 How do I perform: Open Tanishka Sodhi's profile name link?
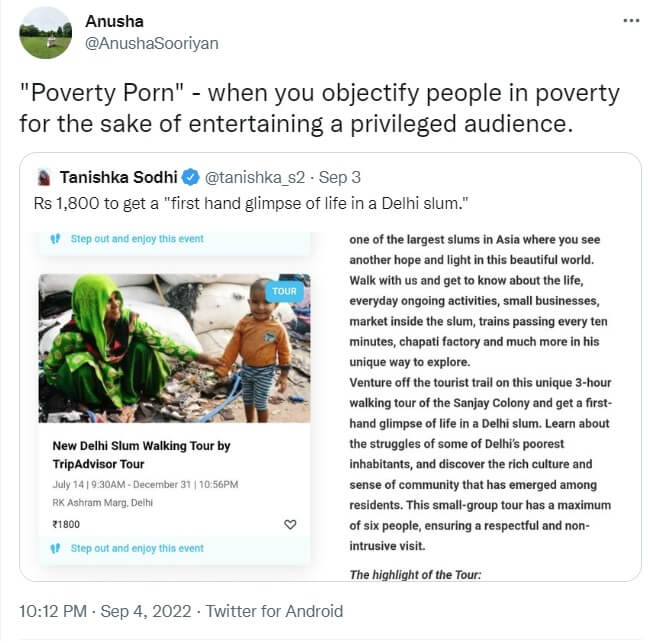[x=117, y=178]
